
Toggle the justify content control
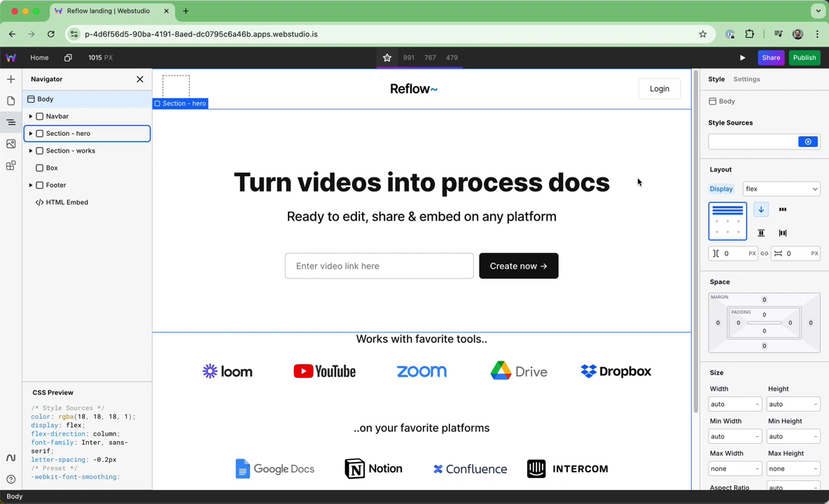783,233
